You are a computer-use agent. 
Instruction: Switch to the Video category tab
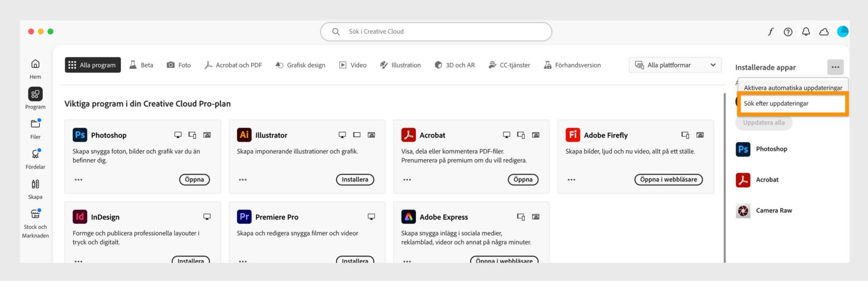(x=353, y=65)
